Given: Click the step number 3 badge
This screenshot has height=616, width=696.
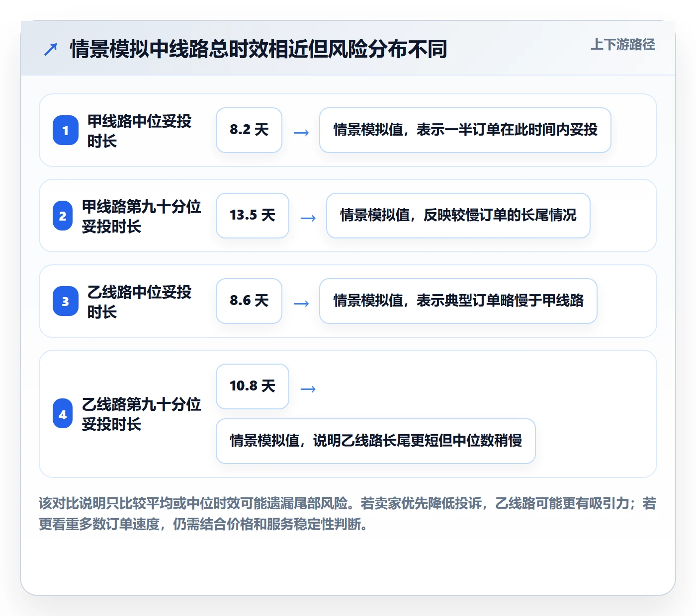Looking at the screenshot, I should click(66, 301).
